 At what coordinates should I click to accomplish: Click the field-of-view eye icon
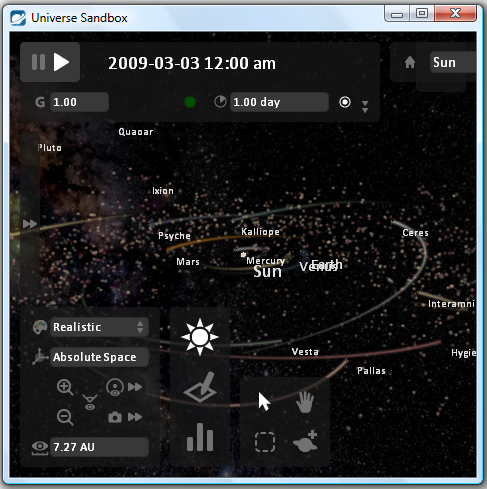point(90,402)
